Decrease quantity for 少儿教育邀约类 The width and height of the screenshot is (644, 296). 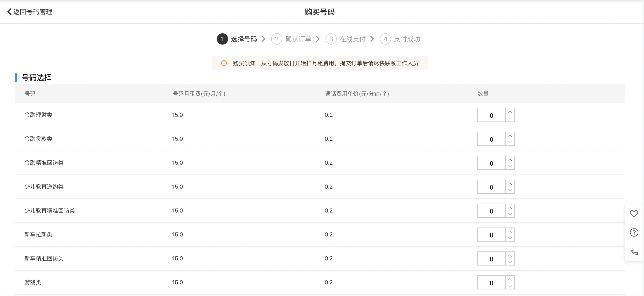pyautogui.click(x=510, y=190)
